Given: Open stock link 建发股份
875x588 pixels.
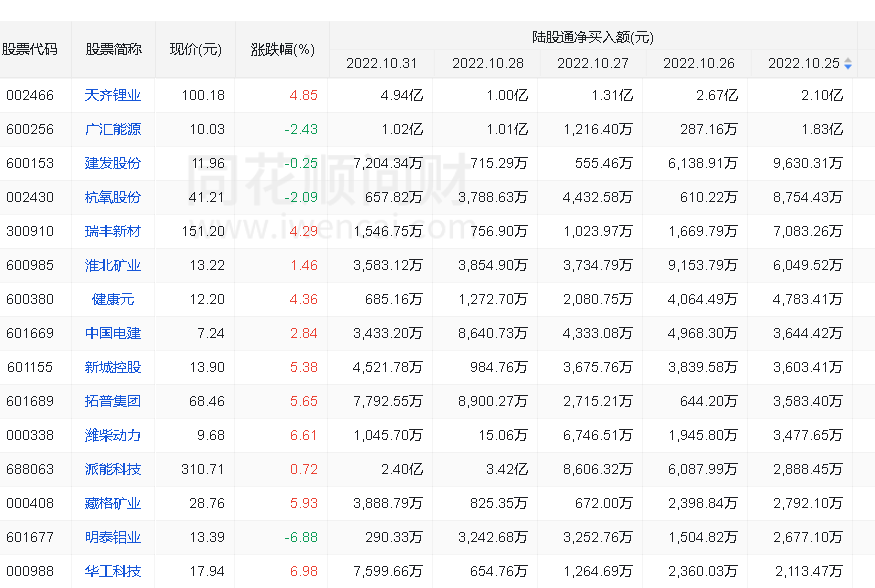Looking at the screenshot, I should 113,163.
